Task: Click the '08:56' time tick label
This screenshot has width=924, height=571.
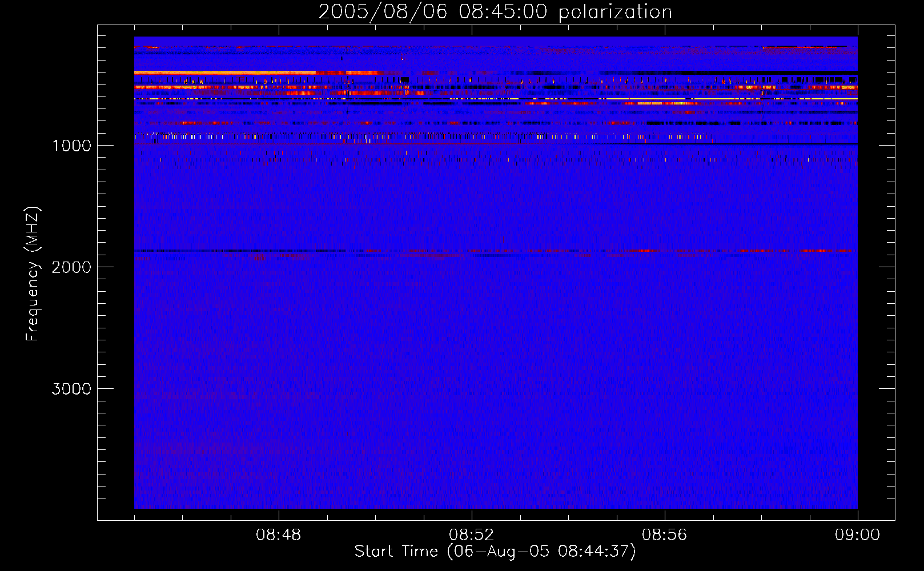Action: (665, 535)
